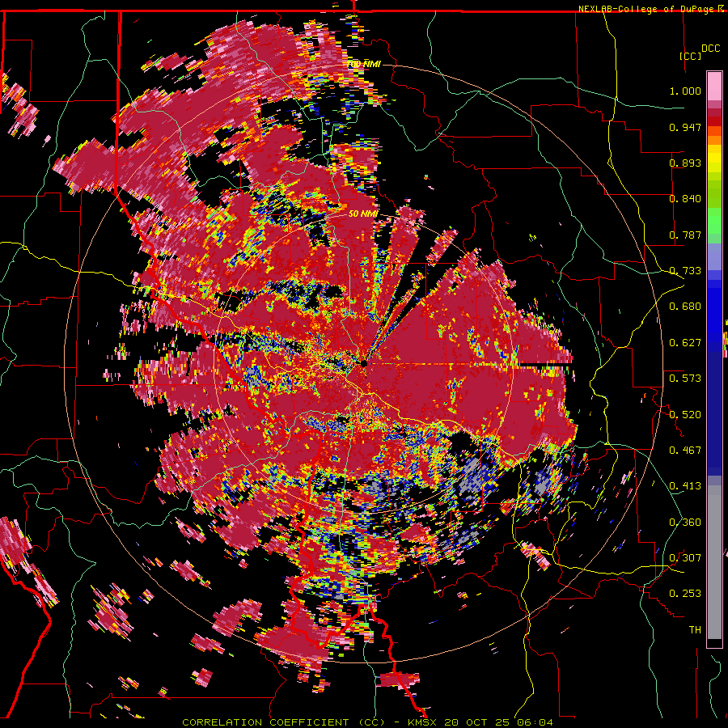728x728 pixels.
Task: Click the 0.520 scale value
Action: [685, 415]
